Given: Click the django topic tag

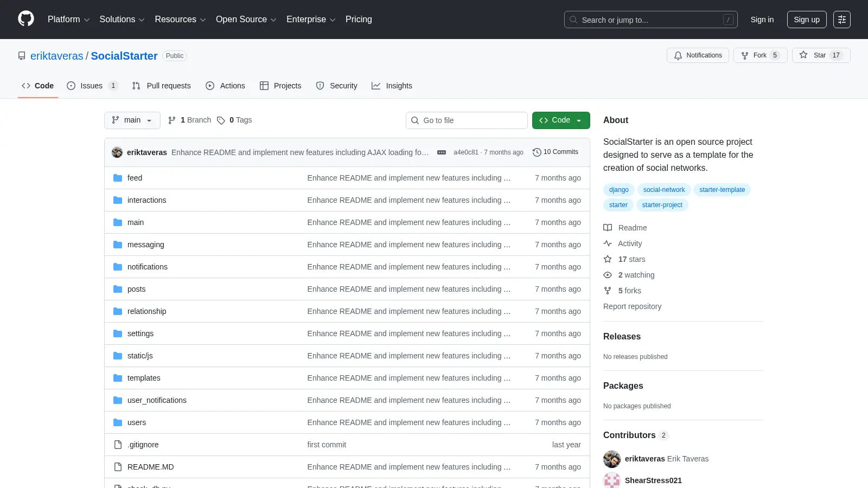Looking at the screenshot, I should (x=619, y=190).
